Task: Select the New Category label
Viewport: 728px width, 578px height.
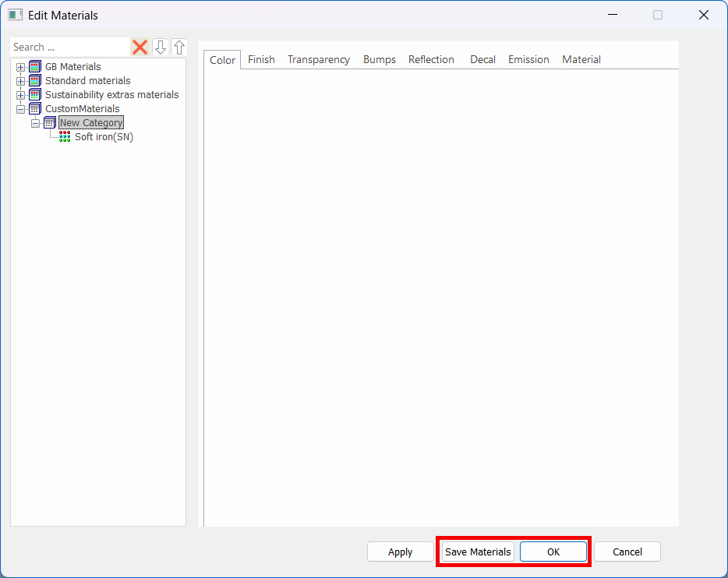Action: (x=91, y=123)
